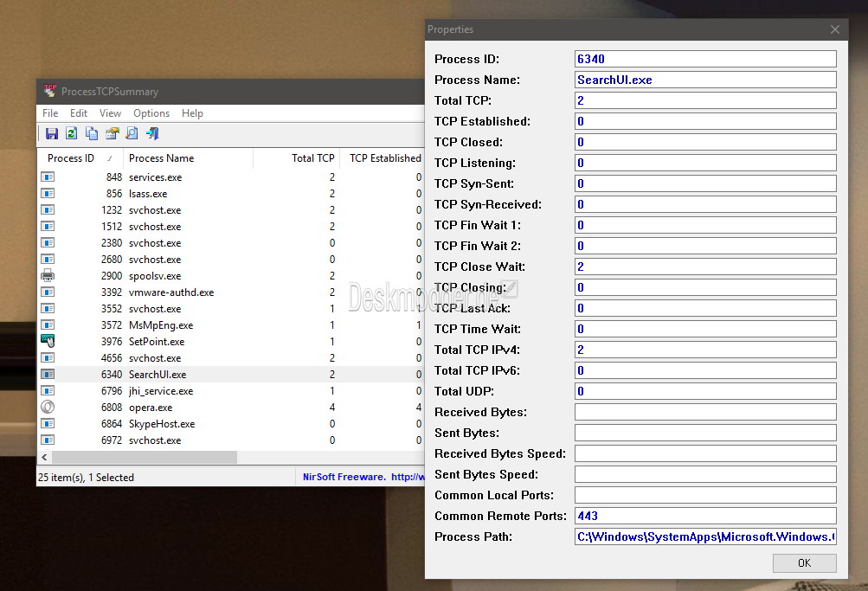
Task: Open the File menu
Action: pos(50,112)
